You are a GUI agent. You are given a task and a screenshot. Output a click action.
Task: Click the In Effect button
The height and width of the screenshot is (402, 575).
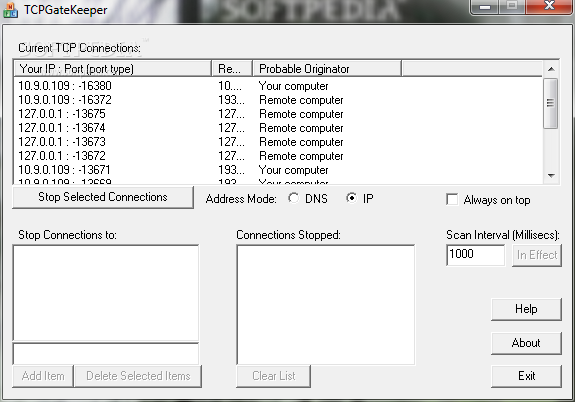click(537, 255)
